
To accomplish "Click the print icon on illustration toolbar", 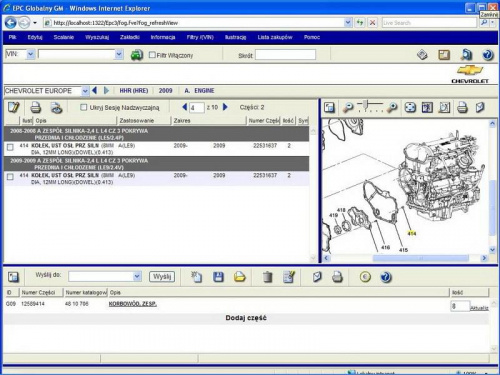I will pyautogui.click(x=462, y=107).
